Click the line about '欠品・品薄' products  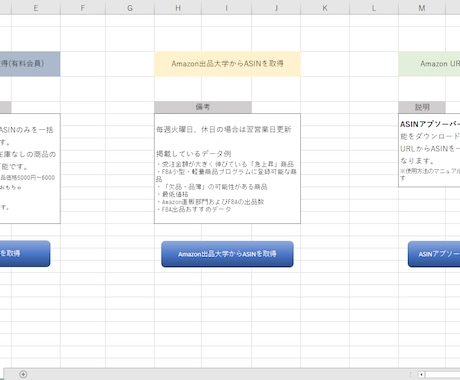click(212, 187)
